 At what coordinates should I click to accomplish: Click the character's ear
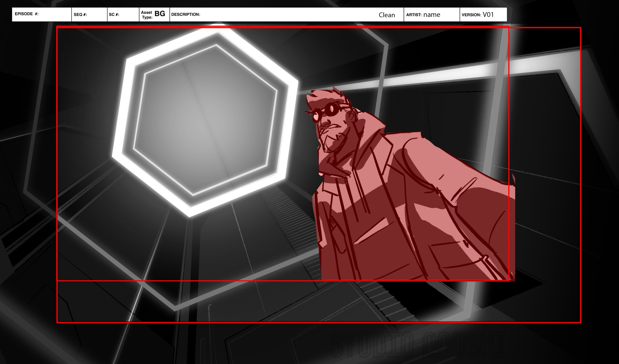pyautogui.click(x=352, y=116)
